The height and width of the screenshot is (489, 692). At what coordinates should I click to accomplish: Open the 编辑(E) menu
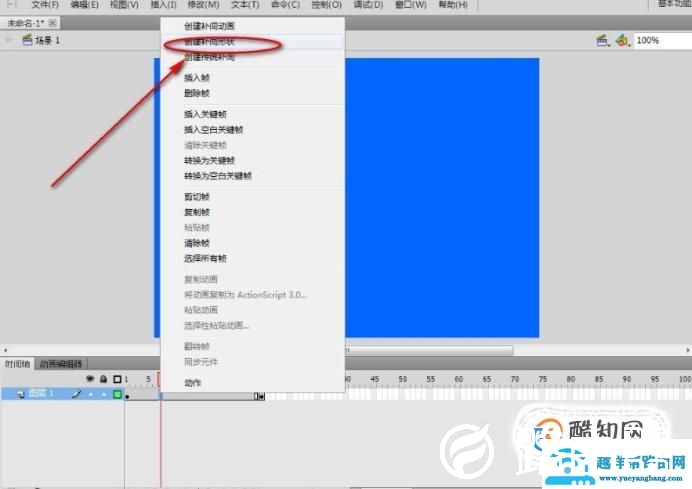(x=85, y=5)
